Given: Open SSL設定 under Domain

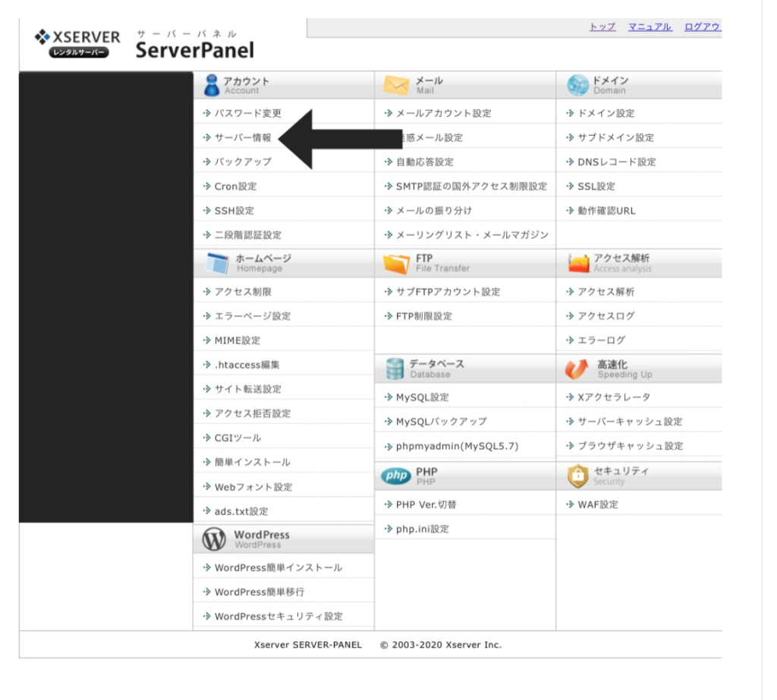Looking at the screenshot, I should click(596, 187).
